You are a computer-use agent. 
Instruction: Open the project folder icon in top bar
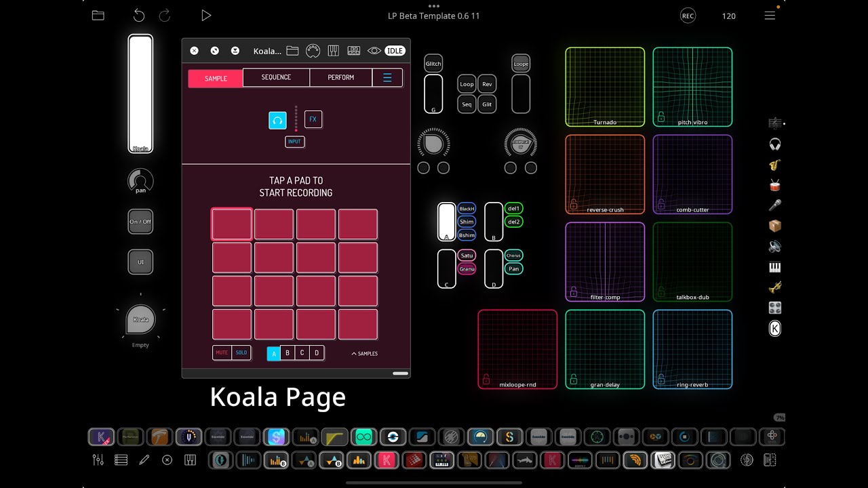(98, 16)
